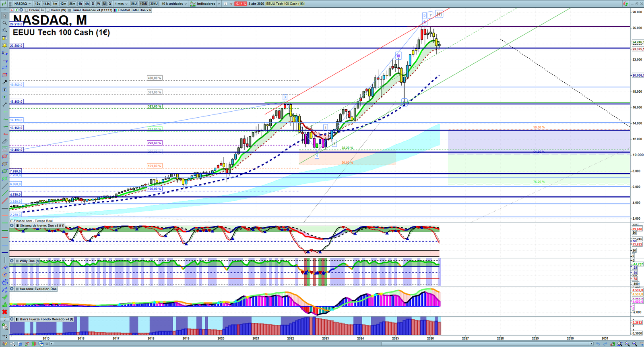Click the green checkmark tool

(4, 297)
